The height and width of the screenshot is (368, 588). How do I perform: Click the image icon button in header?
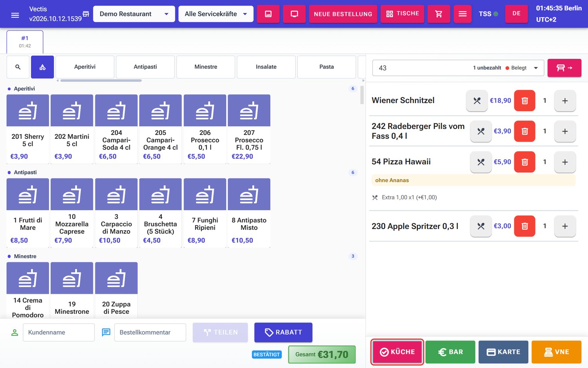[x=268, y=14]
